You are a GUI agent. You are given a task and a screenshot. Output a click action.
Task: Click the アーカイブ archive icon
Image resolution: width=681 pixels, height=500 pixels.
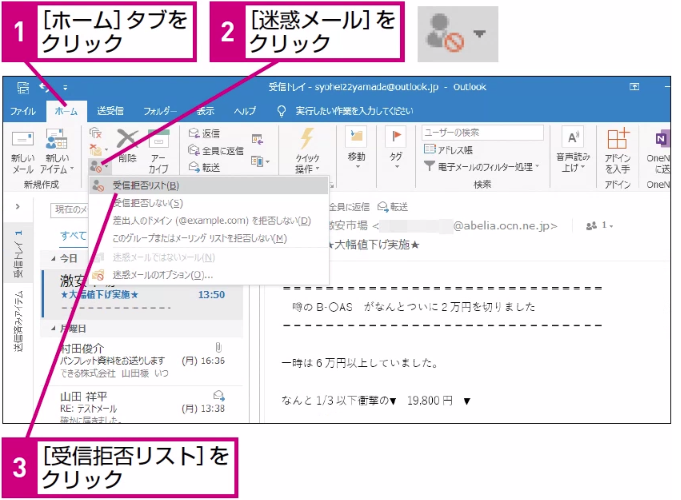[x=159, y=139]
